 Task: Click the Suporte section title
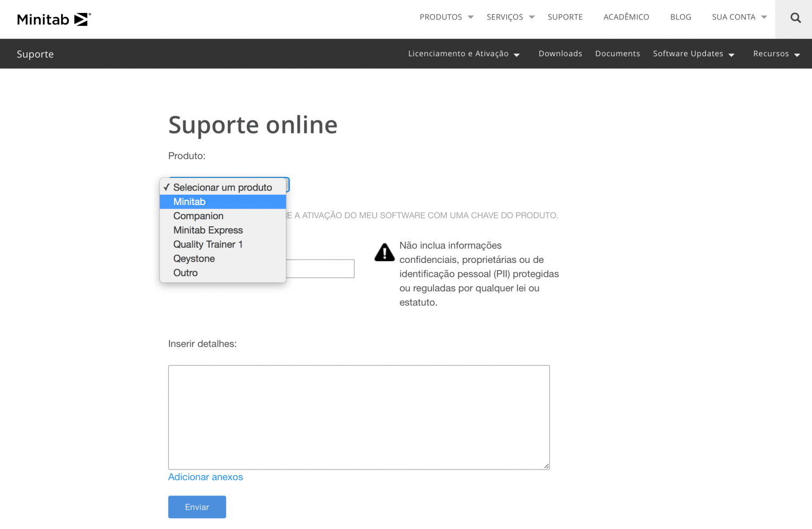(x=35, y=54)
